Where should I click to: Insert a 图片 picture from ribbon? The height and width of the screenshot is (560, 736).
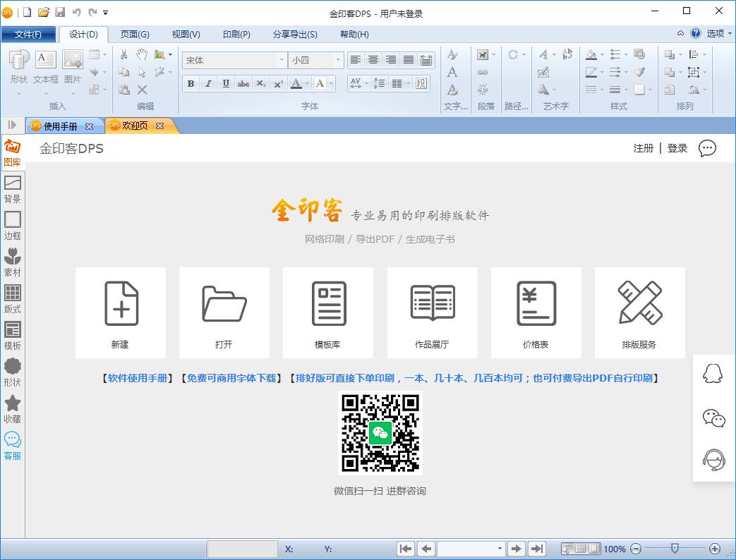point(72,67)
